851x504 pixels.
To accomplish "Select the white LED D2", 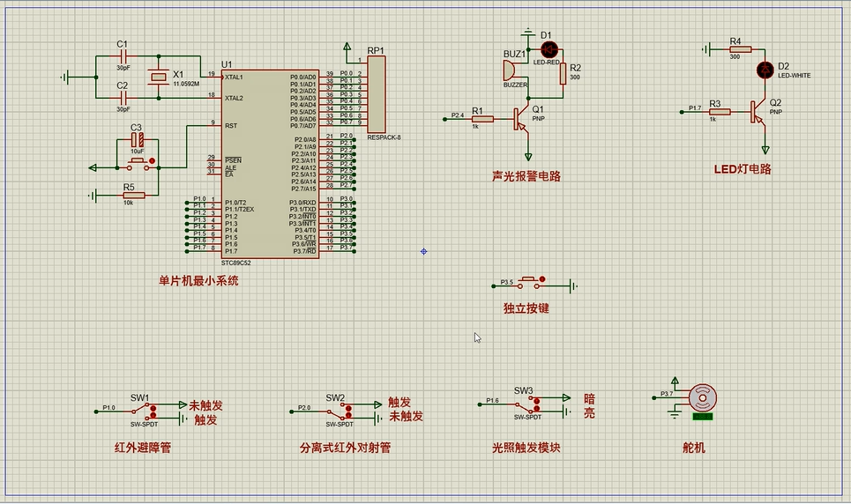I will pyautogui.click(x=765, y=69).
